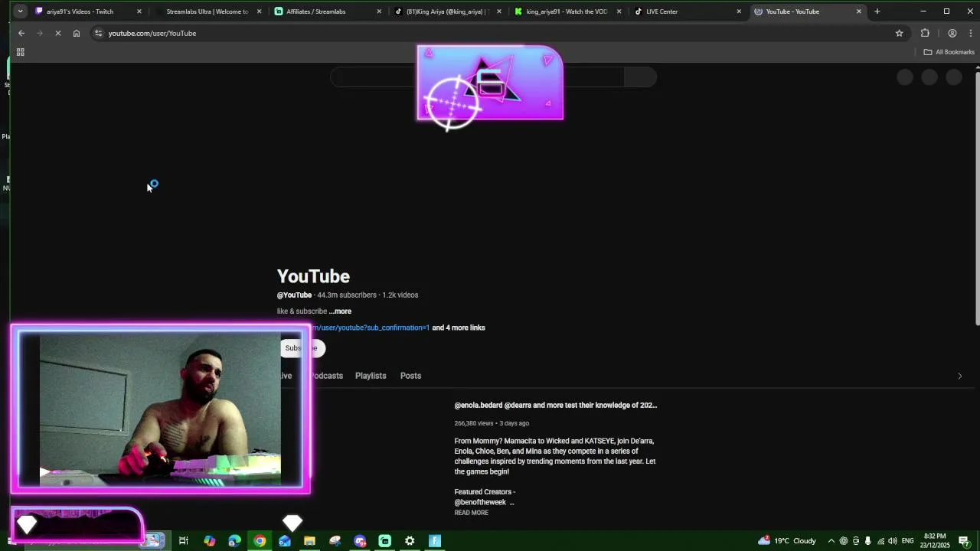Switch to King Ariya TikTok tab
The width and height of the screenshot is (980, 551).
[x=447, y=11]
